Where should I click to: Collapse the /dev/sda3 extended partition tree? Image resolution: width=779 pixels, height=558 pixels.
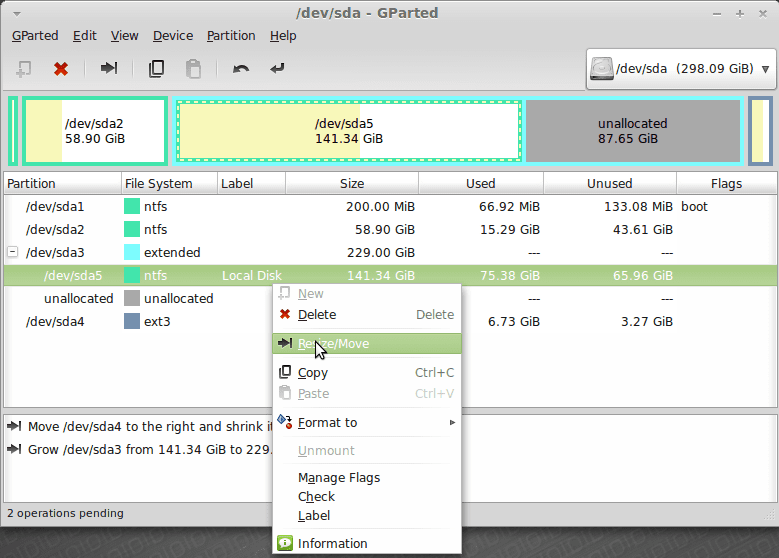tap(12, 252)
